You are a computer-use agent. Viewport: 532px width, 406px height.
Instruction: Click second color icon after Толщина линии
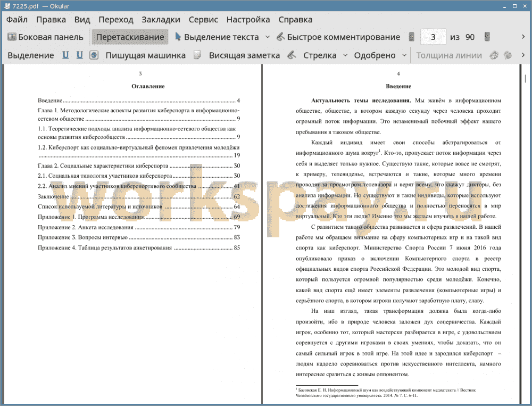coord(508,55)
